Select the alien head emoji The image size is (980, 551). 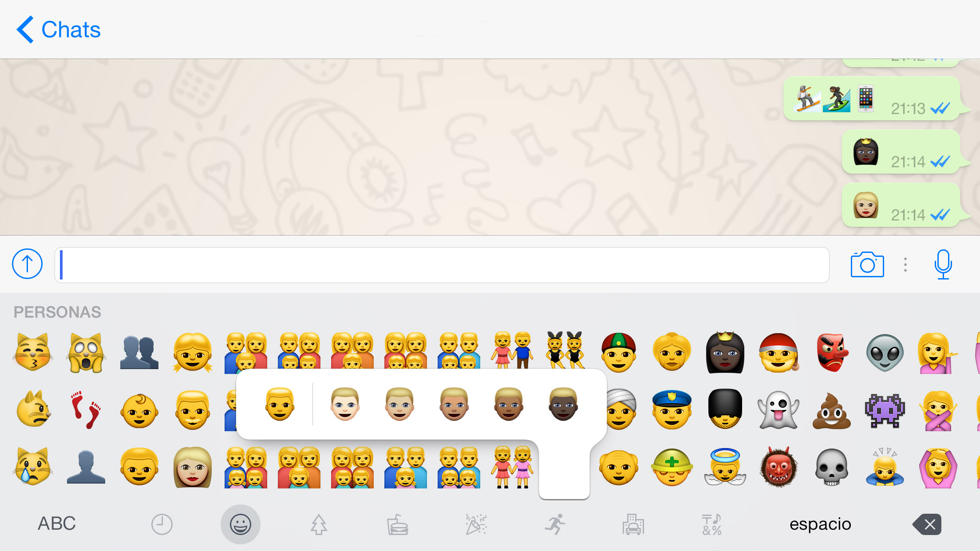pos(885,353)
